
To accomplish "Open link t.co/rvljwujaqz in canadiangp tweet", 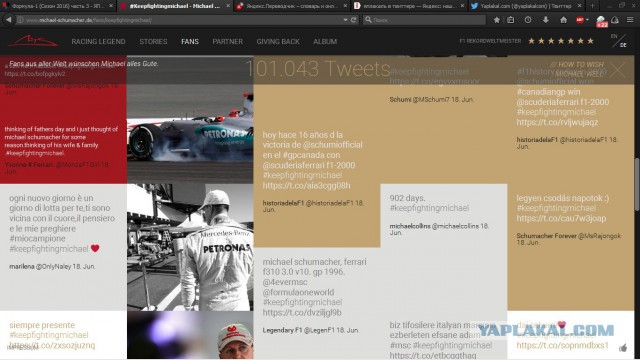I will (x=557, y=122).
